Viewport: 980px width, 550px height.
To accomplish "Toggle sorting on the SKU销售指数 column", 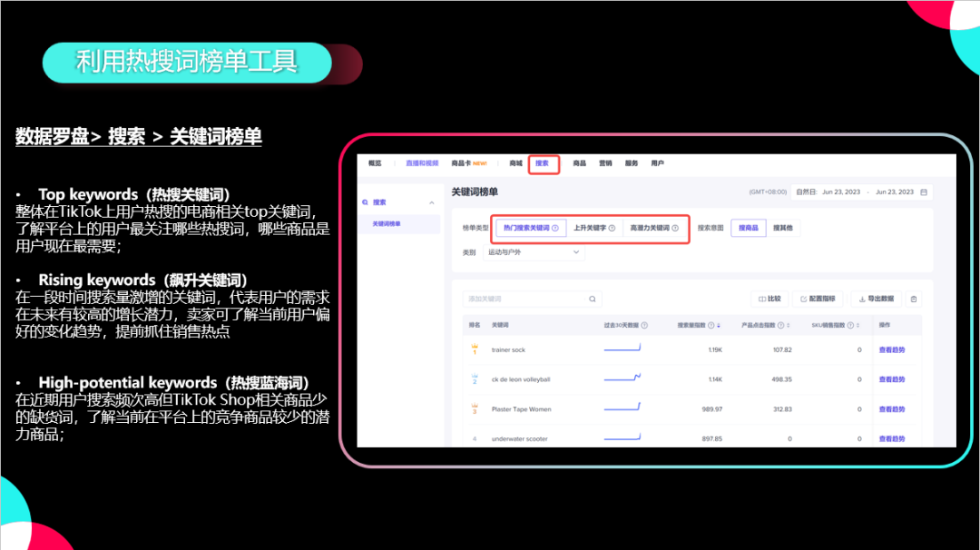I will pyautogui.click(x=857, y=323).
